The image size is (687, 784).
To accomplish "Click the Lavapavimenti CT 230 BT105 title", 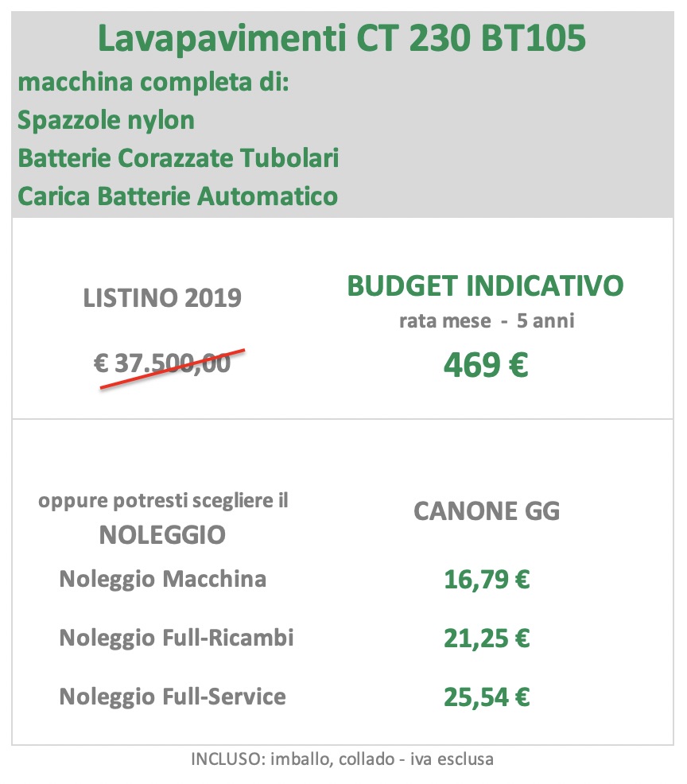I will pos(341,38).
